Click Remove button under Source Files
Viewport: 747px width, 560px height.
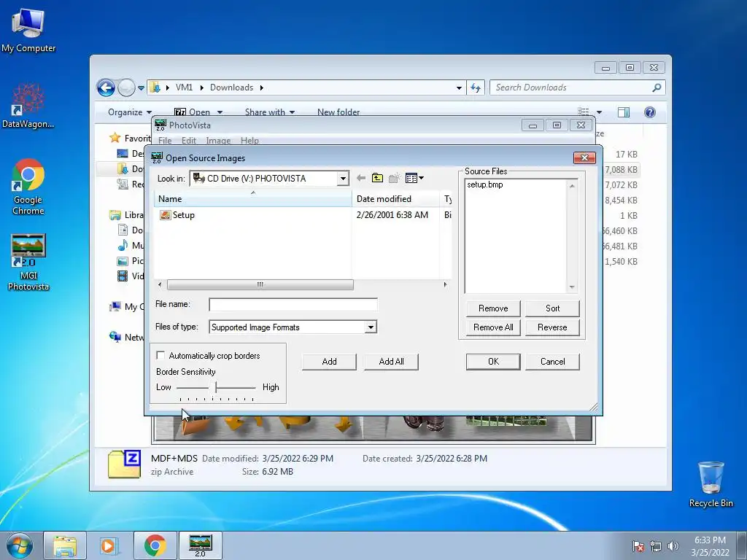point(493,308)
